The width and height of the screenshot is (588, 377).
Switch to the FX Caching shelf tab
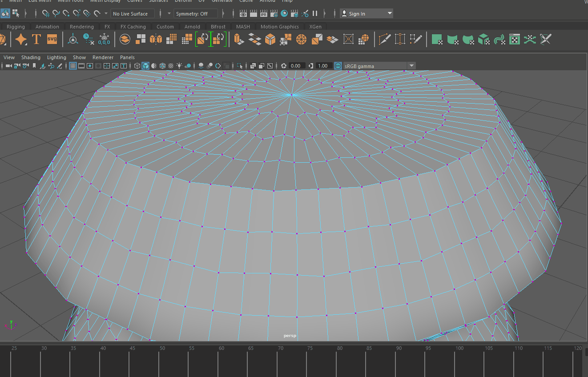pyautogui.click(x=133, y=27)
